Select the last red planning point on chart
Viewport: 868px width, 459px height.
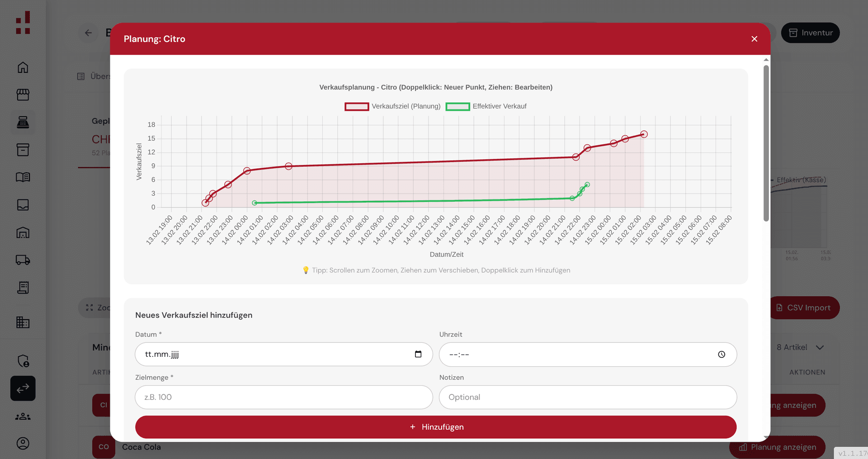click(x=644, y=134)
